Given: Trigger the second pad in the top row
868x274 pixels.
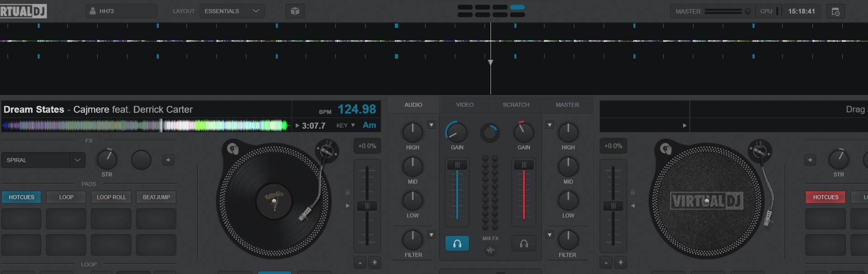Looking at the screenshot, I should coord(66,219).
